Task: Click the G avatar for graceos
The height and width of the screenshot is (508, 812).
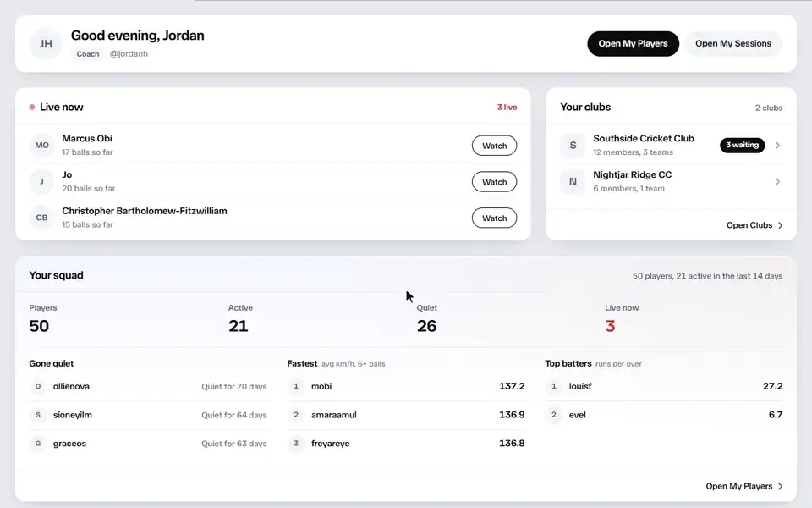Action: tap(38, 443)
